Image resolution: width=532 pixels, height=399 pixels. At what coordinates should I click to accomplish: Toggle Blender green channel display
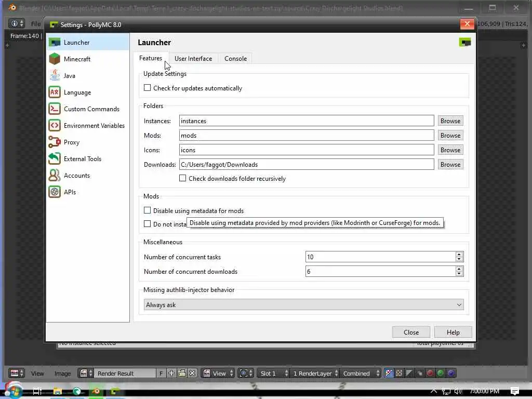click(x=441, y=373)
